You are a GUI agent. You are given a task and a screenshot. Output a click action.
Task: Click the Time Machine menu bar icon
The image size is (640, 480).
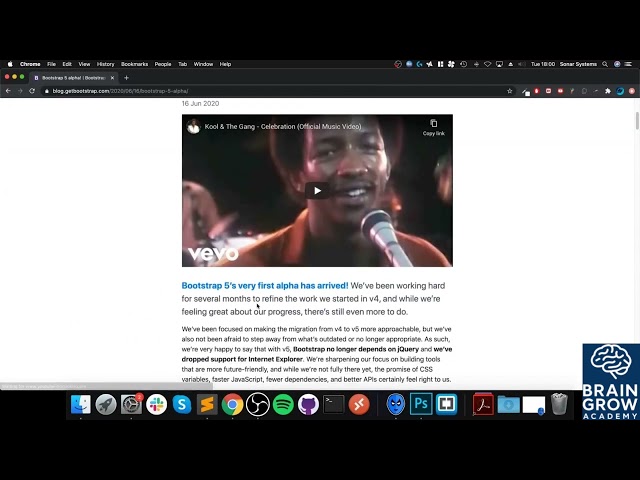tap(463, 64)
